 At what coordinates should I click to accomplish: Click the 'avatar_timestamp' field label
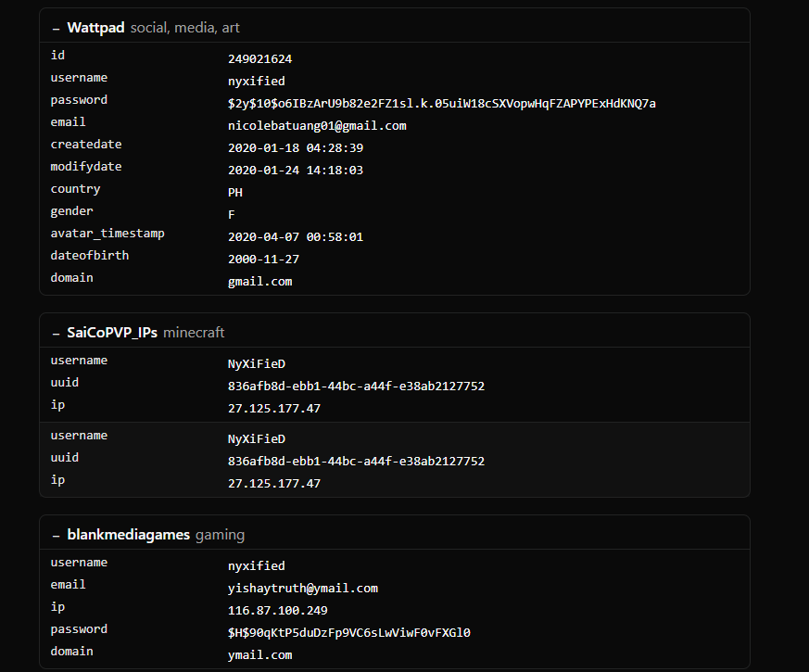107,234
